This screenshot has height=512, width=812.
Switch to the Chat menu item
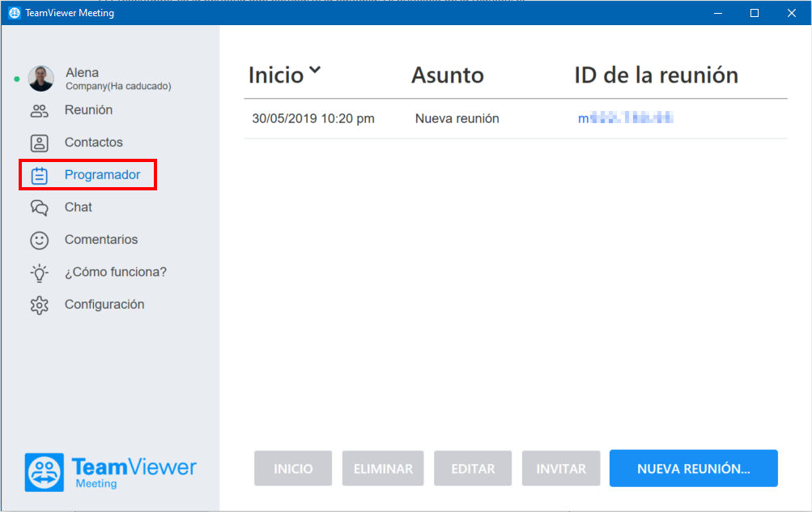click(79, 207)
